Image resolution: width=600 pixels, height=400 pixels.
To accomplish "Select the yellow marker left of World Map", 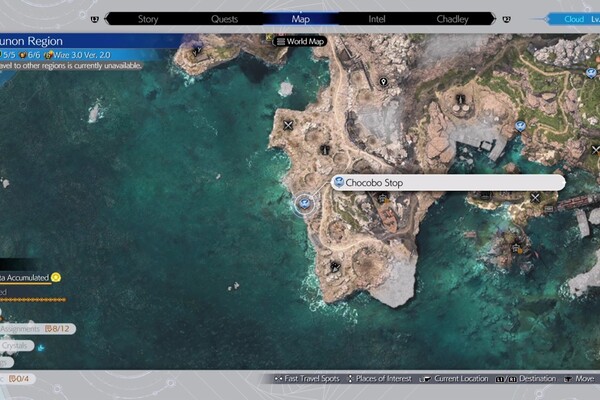I will coord(269,38).
